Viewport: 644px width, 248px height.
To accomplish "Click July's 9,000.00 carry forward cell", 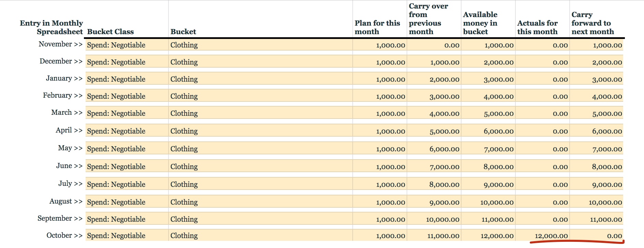I will coord(597,184).
